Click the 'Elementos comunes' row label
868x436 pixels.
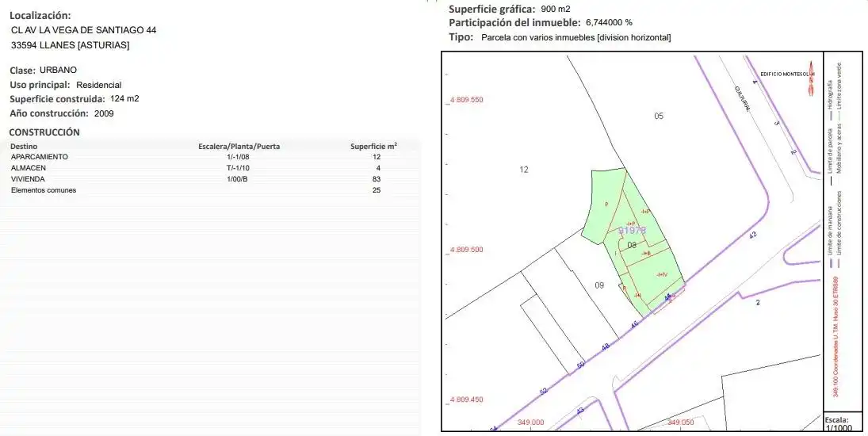[44, 190]
